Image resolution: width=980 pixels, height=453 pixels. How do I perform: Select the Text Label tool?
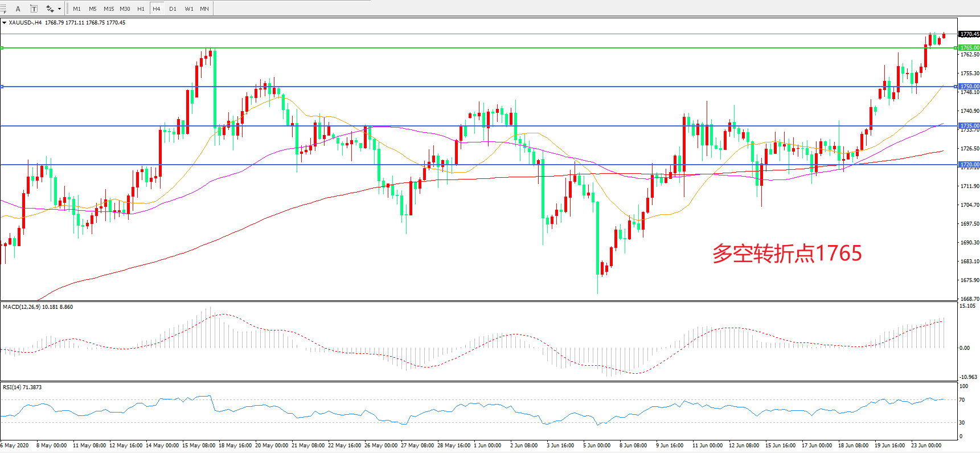point(34,9)
